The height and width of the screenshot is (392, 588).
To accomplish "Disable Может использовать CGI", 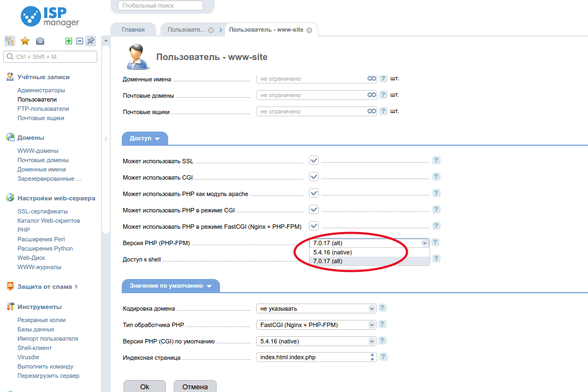I will (x=313, y=176).
